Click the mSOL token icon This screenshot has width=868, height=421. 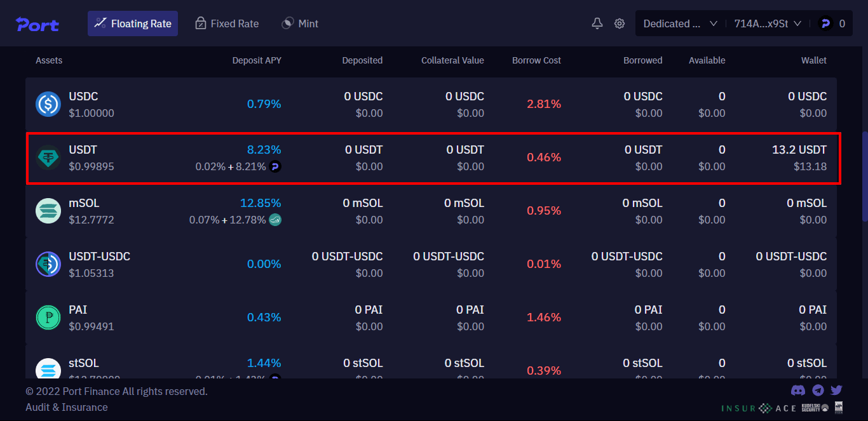pos(48,211)
